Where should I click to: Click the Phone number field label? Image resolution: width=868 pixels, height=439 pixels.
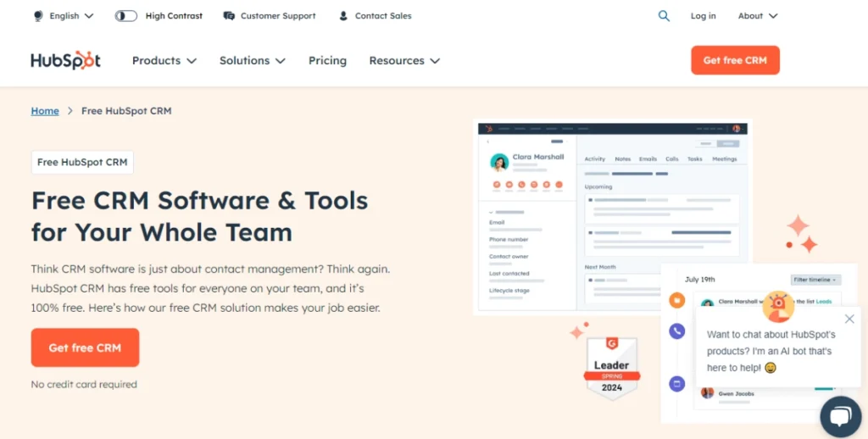pos(509,239)
